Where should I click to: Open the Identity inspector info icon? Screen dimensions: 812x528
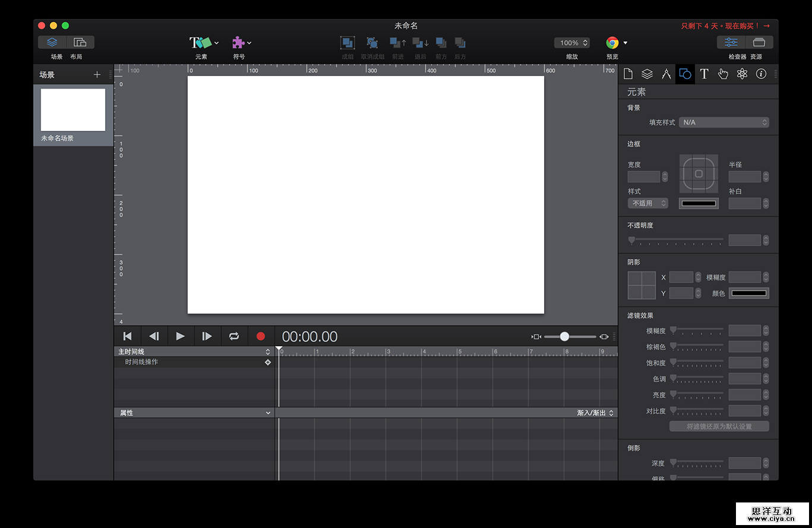click(761, 74)
